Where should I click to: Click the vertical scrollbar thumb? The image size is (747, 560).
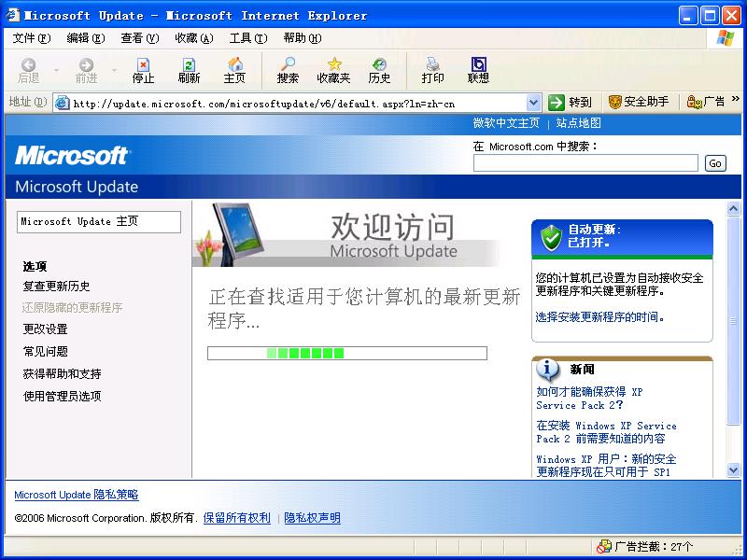pos(733,320)
